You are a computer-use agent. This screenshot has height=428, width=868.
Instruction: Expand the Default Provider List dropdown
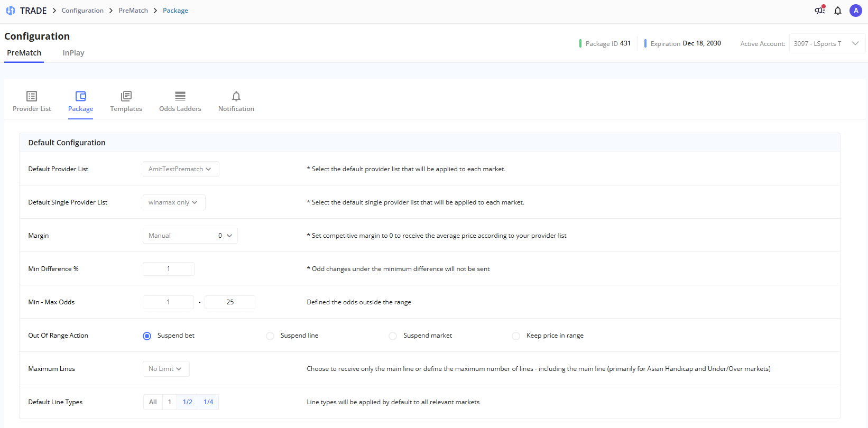click(x=181, y=169)
